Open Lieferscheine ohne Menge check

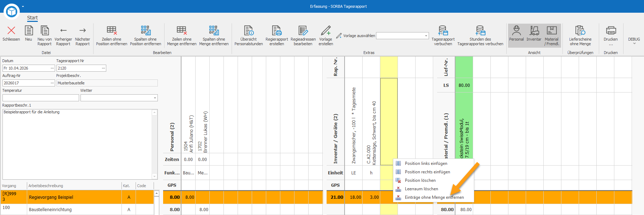coord(580,35)
